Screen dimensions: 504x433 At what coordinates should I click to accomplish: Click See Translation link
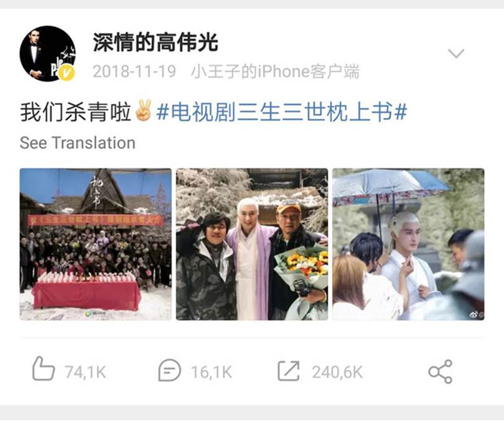(77, 143)
